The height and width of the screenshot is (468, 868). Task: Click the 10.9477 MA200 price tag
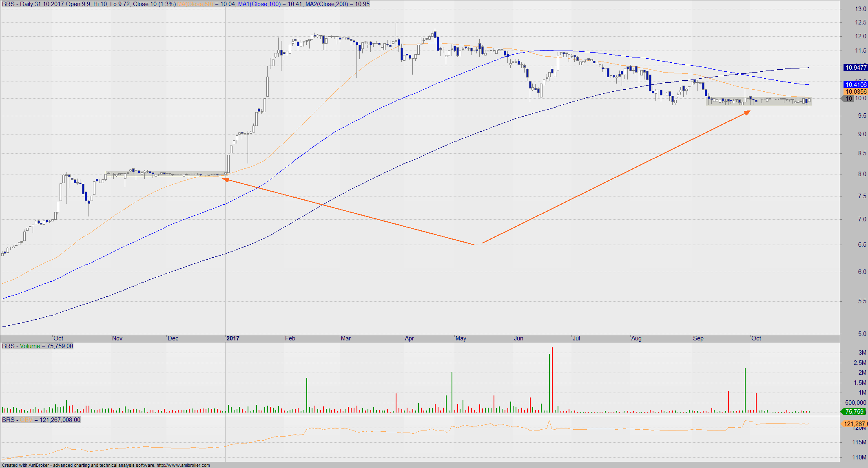[855, 68]
